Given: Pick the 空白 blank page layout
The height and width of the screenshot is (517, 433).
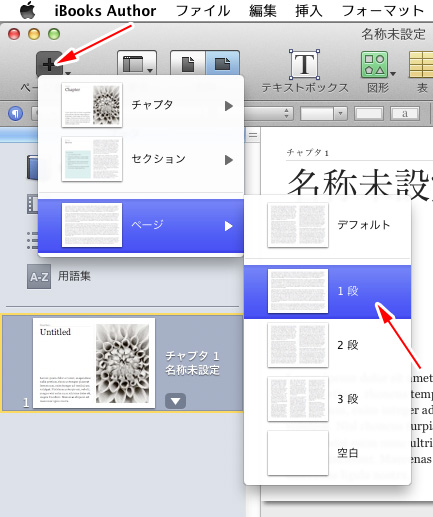Looking at the screenshot, I should coord(327,453).
